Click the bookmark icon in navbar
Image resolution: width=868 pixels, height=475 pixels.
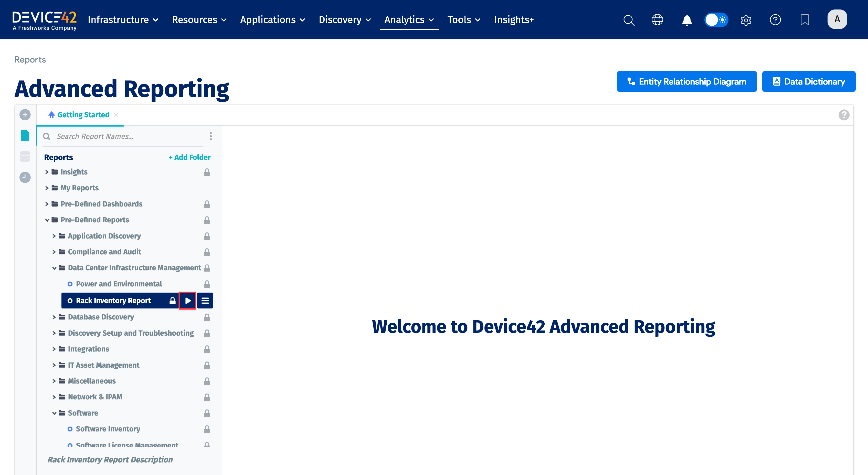coord(805,20)
